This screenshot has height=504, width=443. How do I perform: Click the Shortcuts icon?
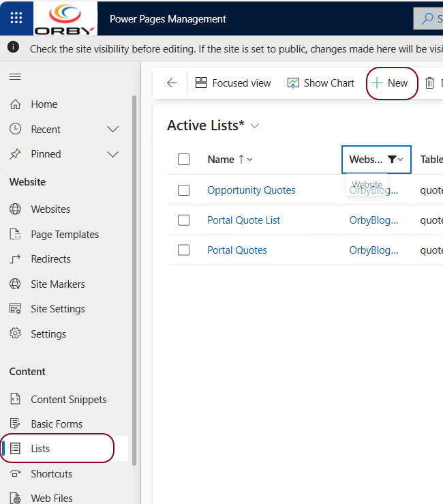[15, 473]
